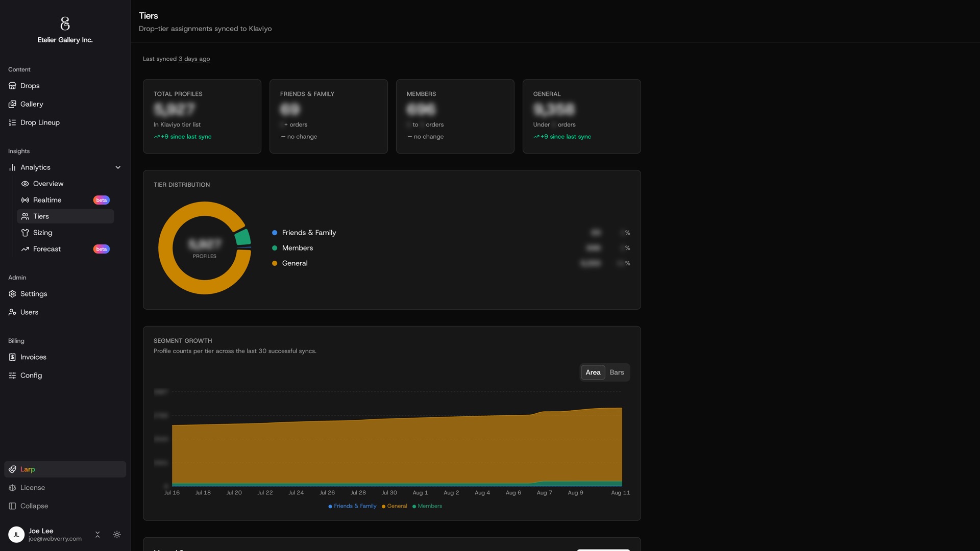The image size is (980, 551).
Task: Click the Users admin icon
Action: (12, 312)
